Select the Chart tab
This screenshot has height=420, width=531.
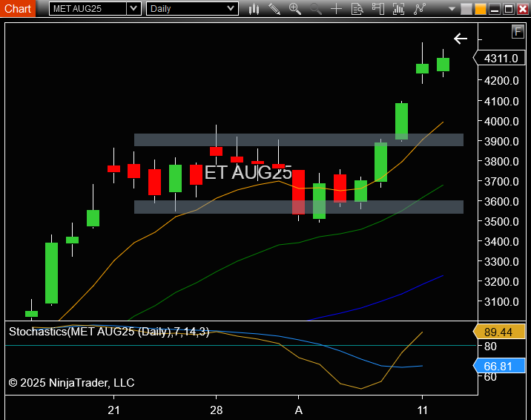18,8
